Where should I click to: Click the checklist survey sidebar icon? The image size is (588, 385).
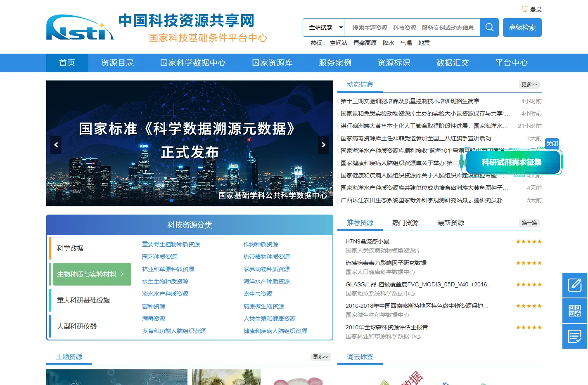click(x=575, y=336)
